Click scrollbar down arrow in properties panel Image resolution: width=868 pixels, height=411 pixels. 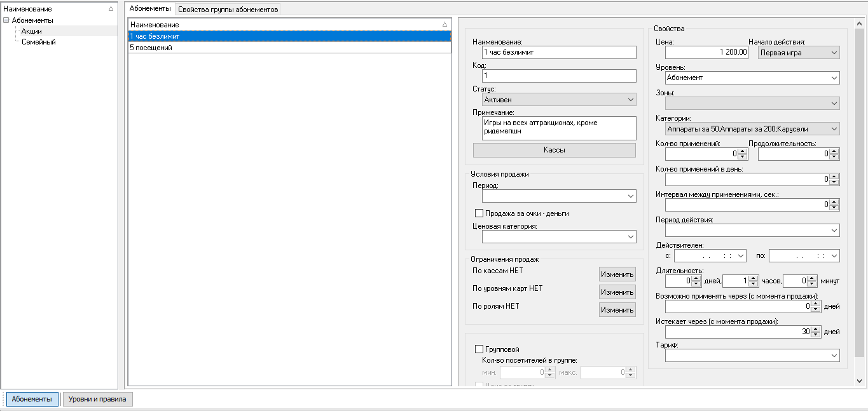pos(860,381)
